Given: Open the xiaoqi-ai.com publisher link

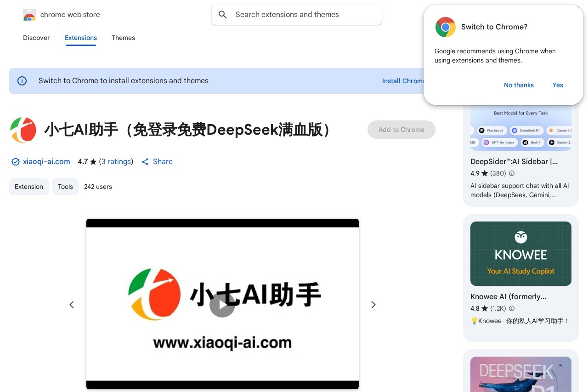Looking at the screenshot, I should (46, 162).
